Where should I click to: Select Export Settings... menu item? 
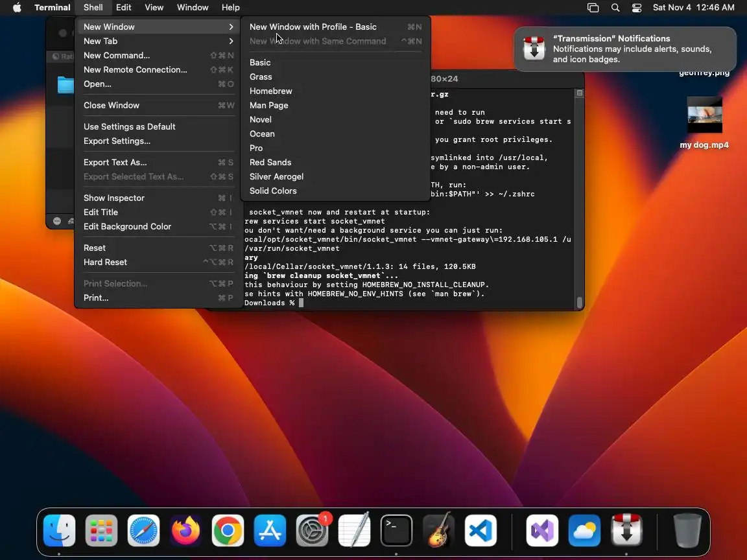tap(159, 141)
